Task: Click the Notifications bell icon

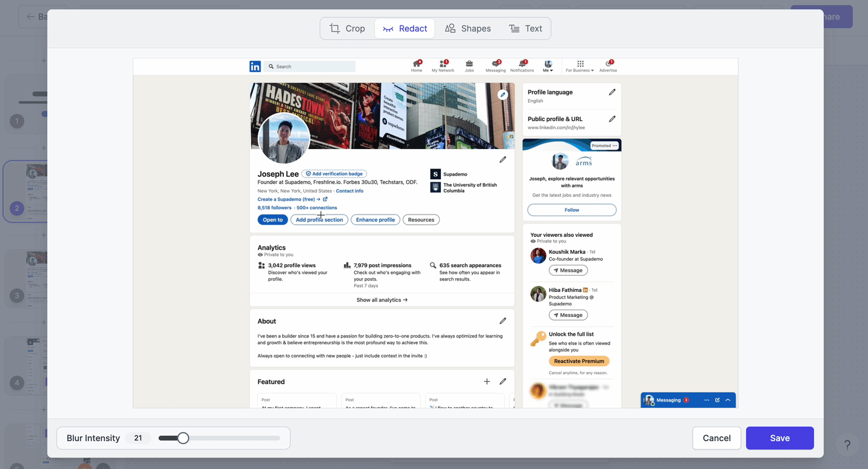Action: point(522,66)
